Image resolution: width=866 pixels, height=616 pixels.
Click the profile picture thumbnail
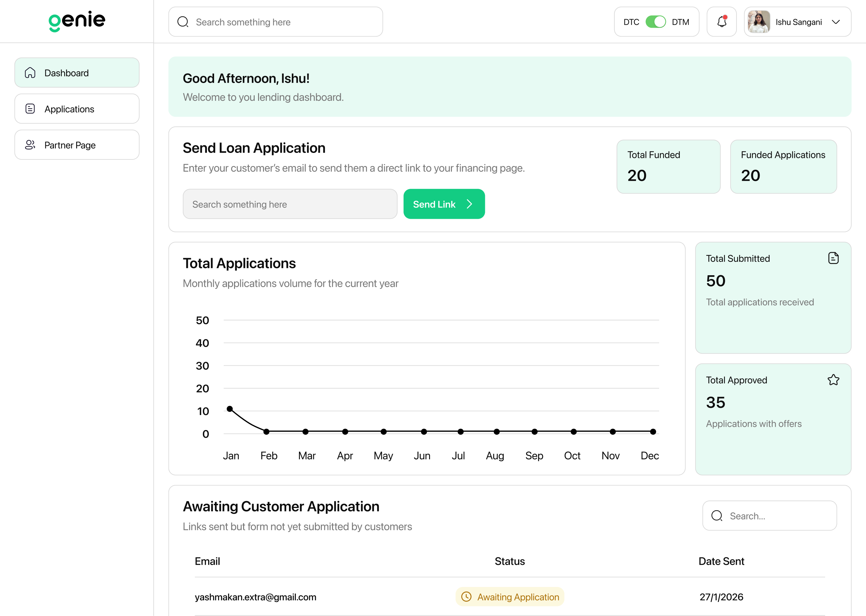tap(758, 22)
